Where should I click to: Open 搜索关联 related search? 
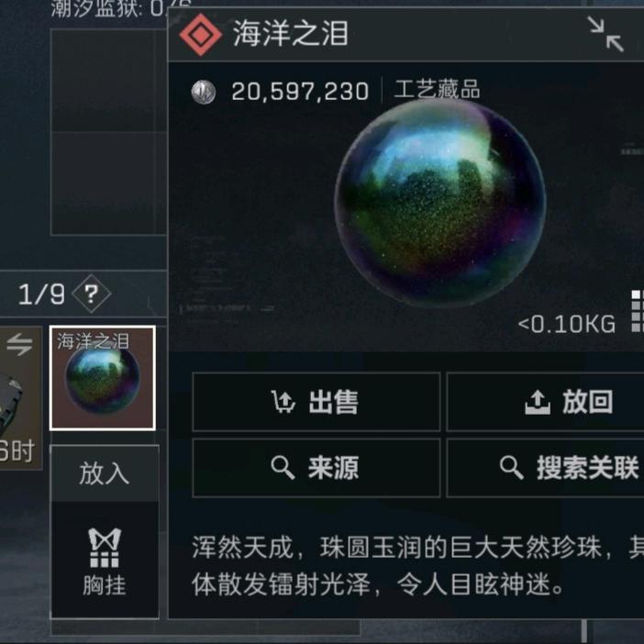[545, 468]
